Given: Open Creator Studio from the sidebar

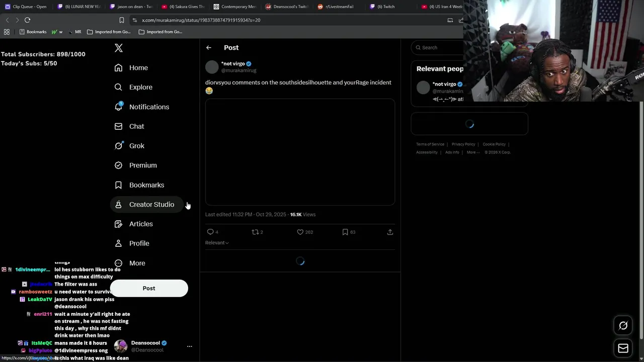Looking at the screenshot, I should [146, 205].
